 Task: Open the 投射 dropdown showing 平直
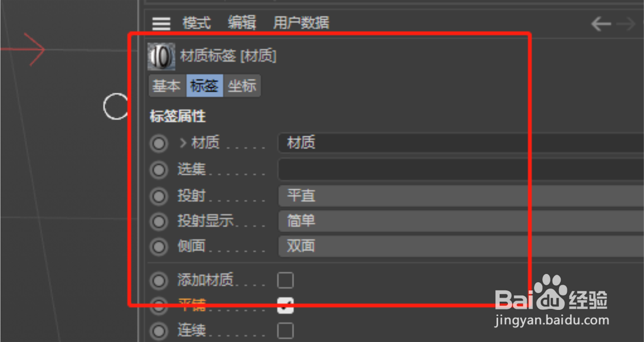tap(461, 196)
